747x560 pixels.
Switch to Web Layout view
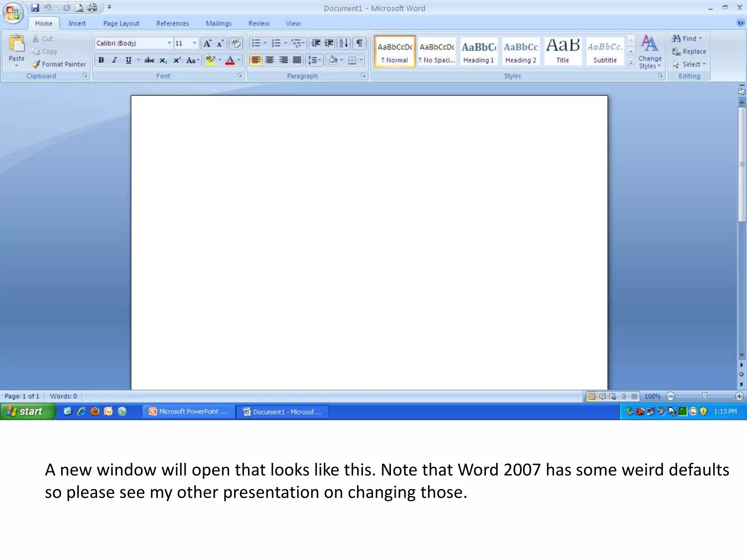(613, 396)
